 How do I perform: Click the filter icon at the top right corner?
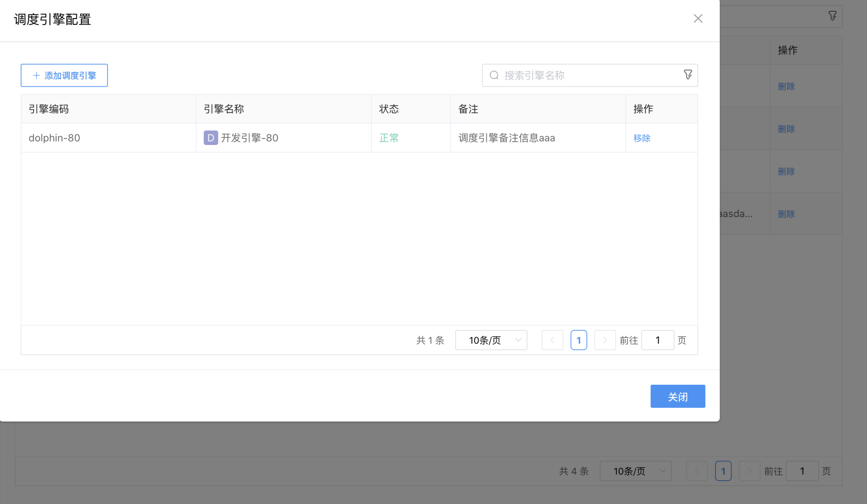(x=832, y=16)
